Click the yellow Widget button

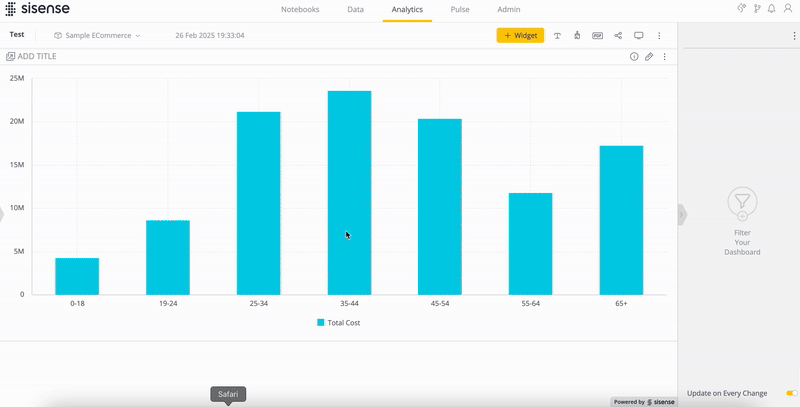point(520,35)
